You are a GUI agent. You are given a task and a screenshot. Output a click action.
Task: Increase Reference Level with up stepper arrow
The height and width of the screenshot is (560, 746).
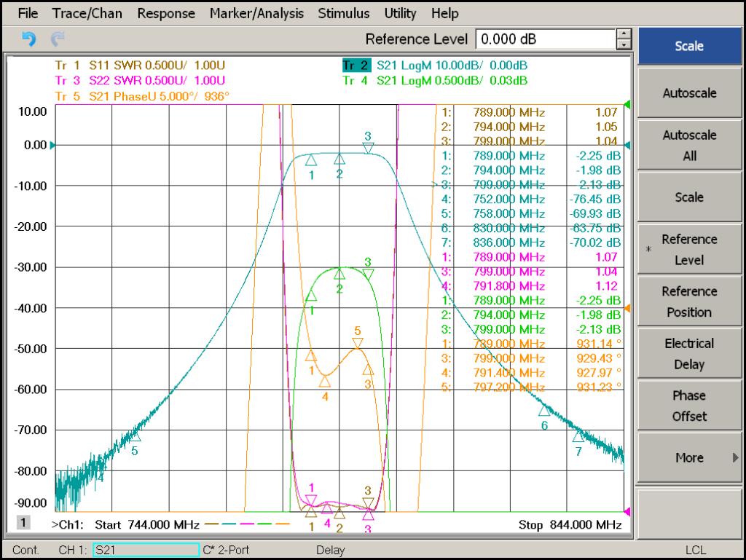coord(624,33)
